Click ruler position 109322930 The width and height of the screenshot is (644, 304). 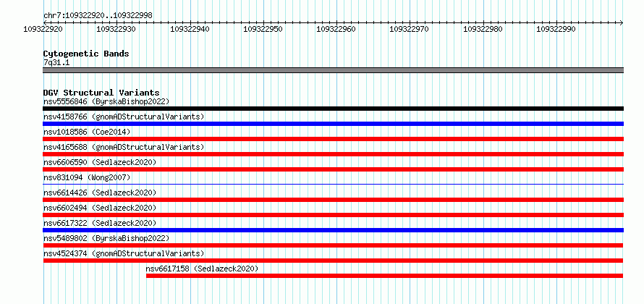coord(116,29)
